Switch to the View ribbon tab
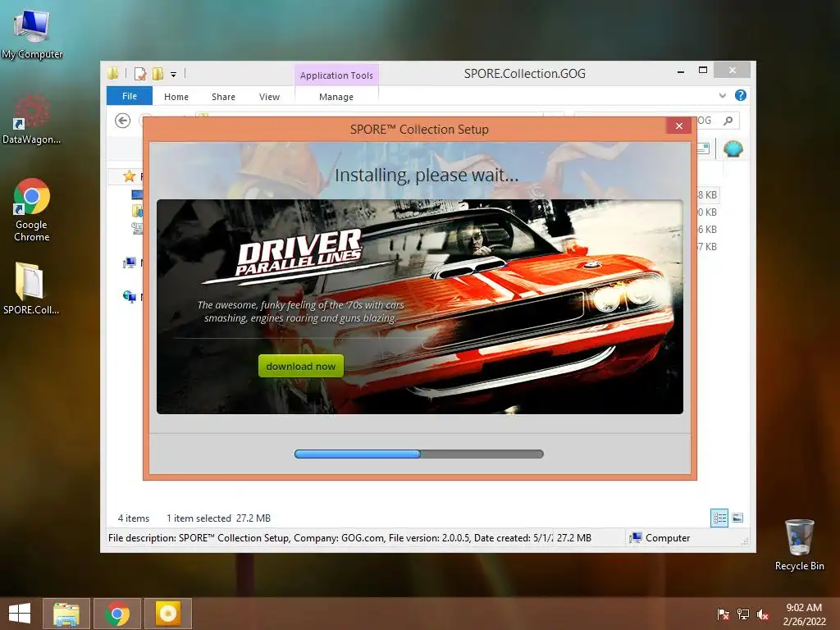 point(269,97)
